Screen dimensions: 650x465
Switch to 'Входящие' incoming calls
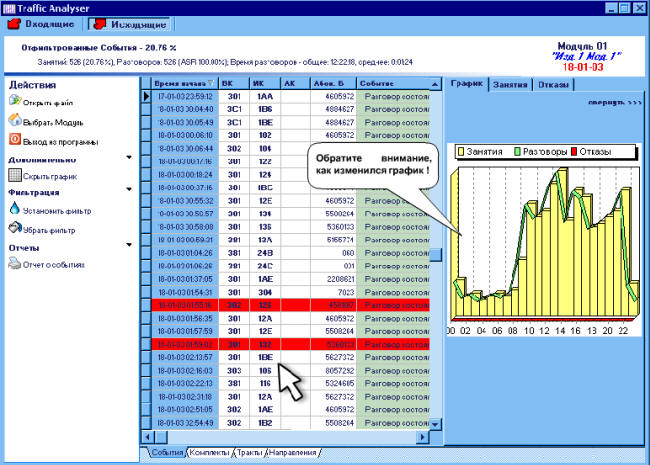[x=42, y=24]
